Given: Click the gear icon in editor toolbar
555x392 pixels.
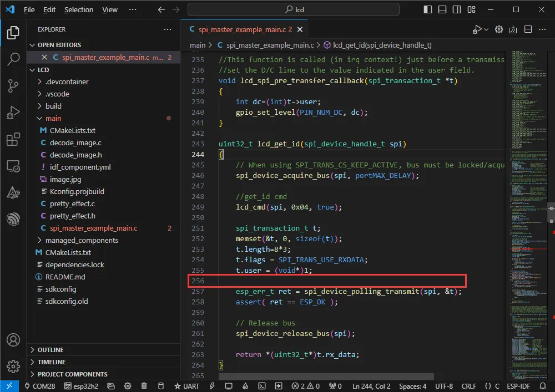Looking at the screenshot, I should click(499, 29).
